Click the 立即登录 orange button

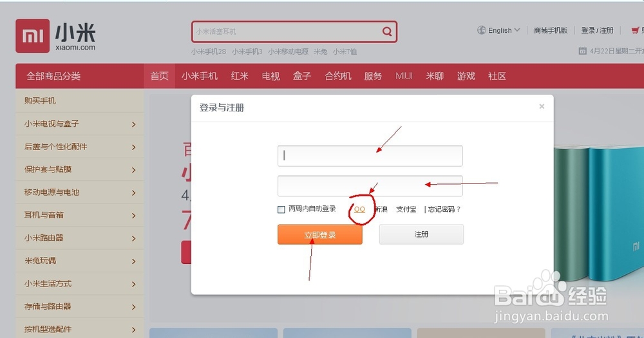pyautogui.click(x=320, y=234)
